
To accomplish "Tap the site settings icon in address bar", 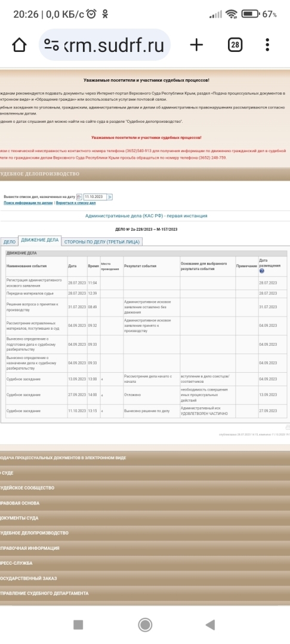I will [52, 45].
